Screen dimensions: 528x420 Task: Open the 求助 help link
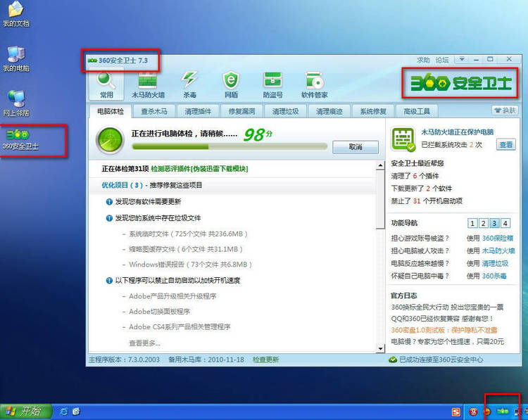click(423, 60)
